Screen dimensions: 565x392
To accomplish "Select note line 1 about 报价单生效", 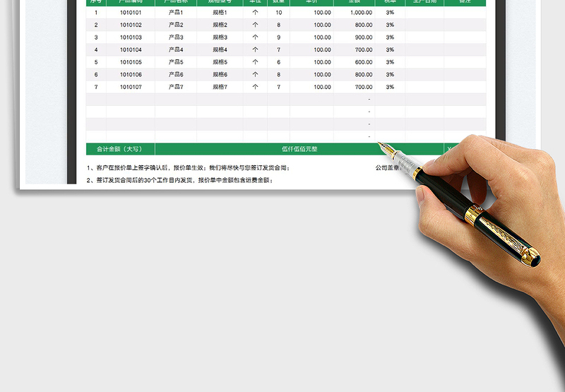I will pyautogui.click(x=188, y=168).
